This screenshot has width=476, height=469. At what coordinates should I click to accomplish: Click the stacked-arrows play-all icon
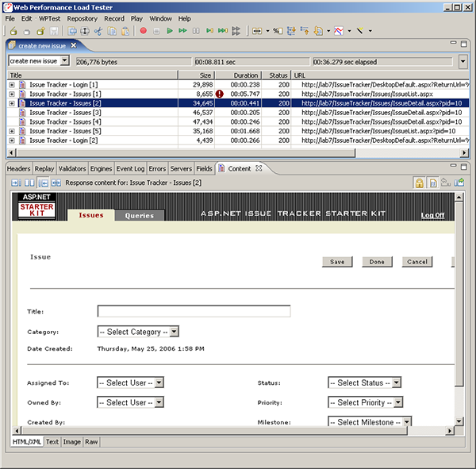(x=236, y=31)
